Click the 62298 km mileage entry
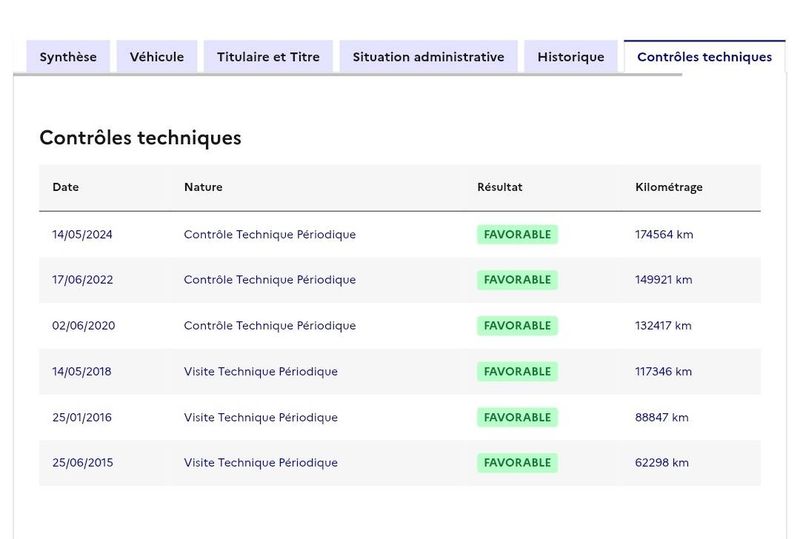The image size is (800, 539). pyautogui.click(x=662, y=462)
